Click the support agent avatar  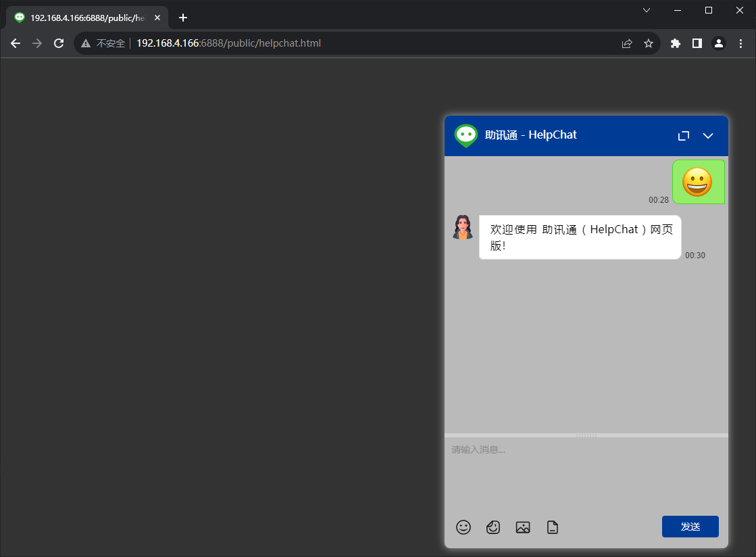[x=463, y=227]
